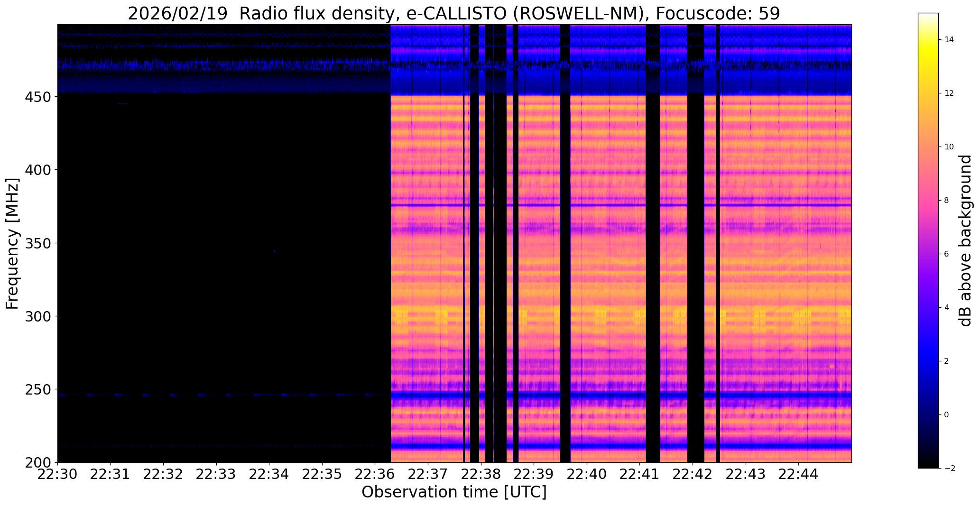Click the 22:33 time tick label
Screen dimensions: 980x506
[x=216, y=474]
